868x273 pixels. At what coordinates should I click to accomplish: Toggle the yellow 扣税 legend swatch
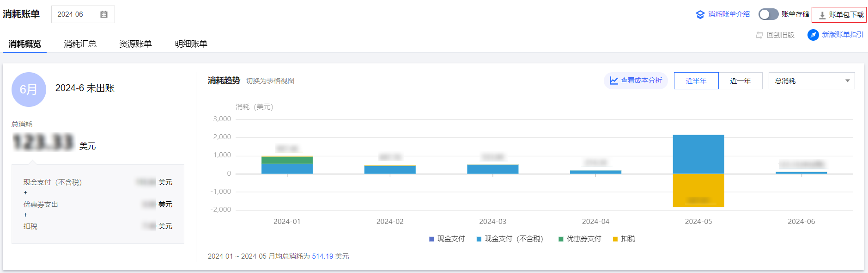[x=615, y=239]
